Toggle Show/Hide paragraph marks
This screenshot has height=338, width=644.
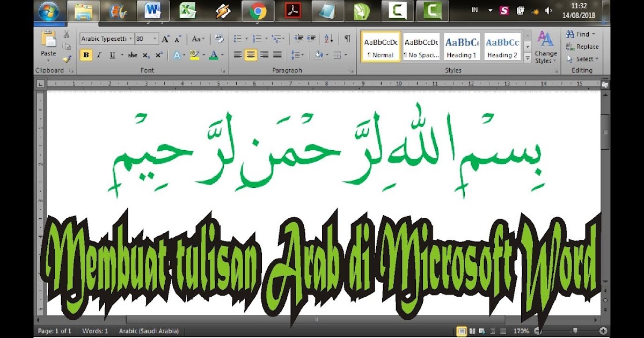(x=347, y=39)
